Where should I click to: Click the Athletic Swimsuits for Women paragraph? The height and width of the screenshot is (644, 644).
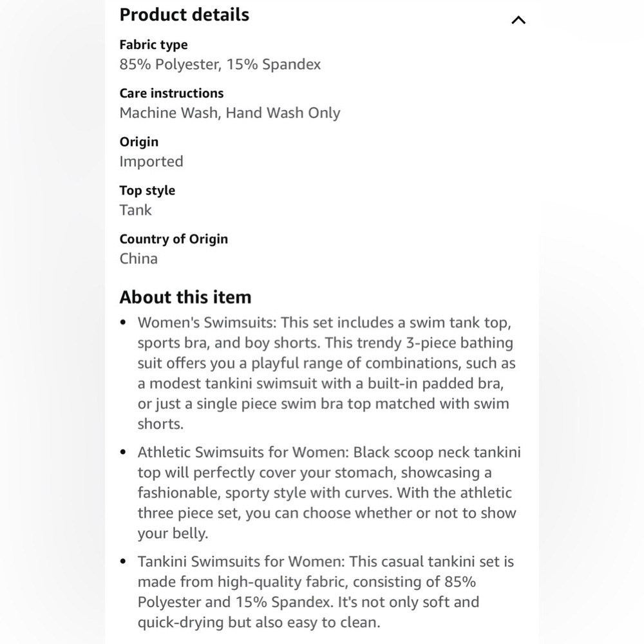329,493
